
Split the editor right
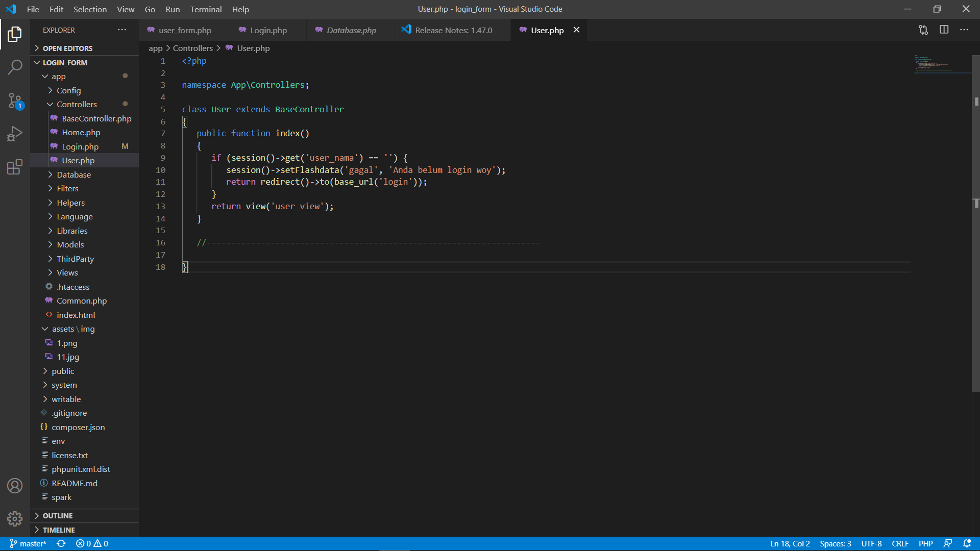[944, 30]
